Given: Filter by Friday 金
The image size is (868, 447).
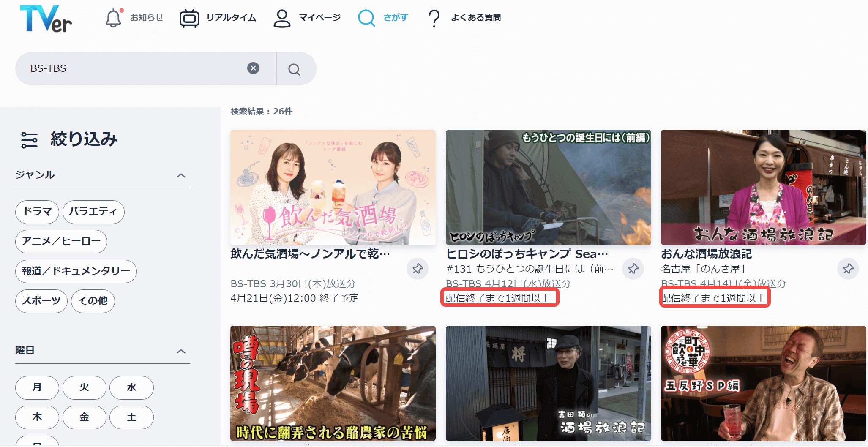Looking at the screenshot, I should (x=85, y=417).
